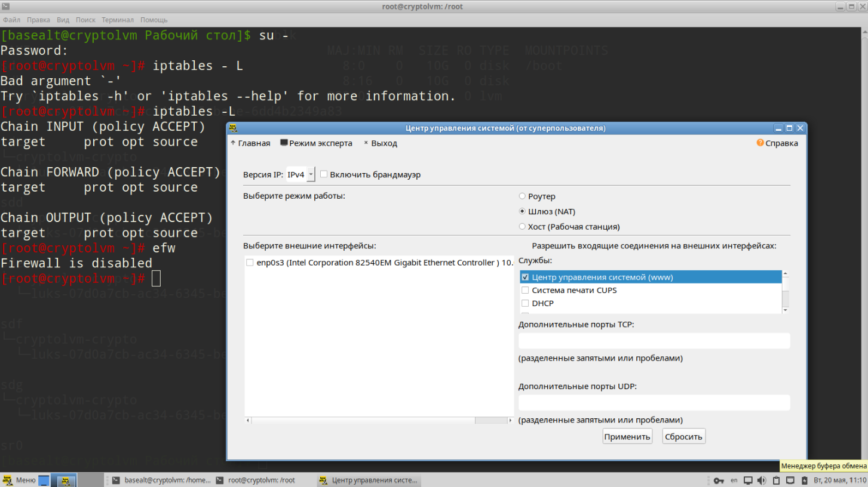The width and height of the screenshot is (868, 487).
Task: Click the 'Chain INPUT (policy ACCEPT)' terminal line
Action: click(x=103, y=127)
